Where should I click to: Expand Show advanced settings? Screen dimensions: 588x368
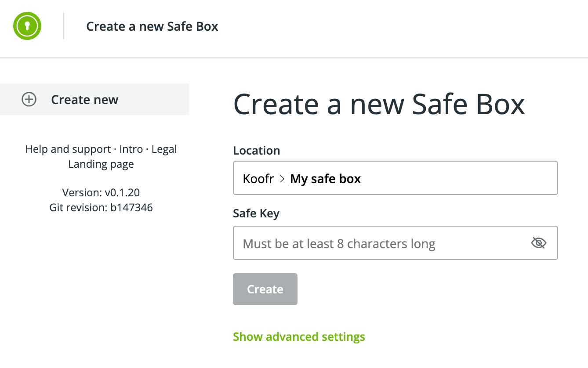pyautogui.click(x=299, y=337)
